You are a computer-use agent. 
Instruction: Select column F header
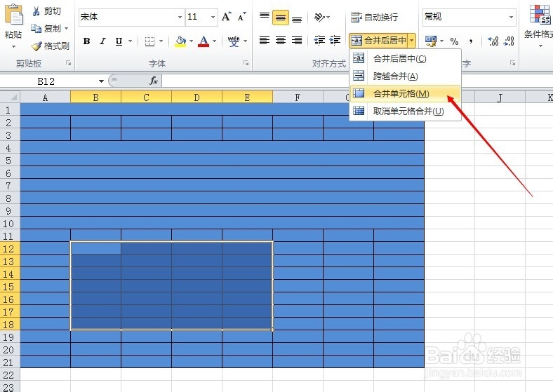coord(298,97)
